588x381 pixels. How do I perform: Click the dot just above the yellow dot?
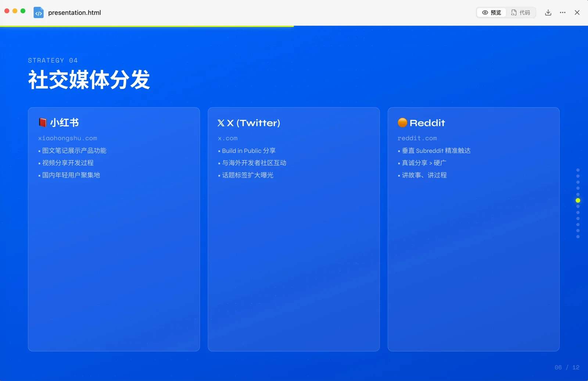click(x=578, y=194)
